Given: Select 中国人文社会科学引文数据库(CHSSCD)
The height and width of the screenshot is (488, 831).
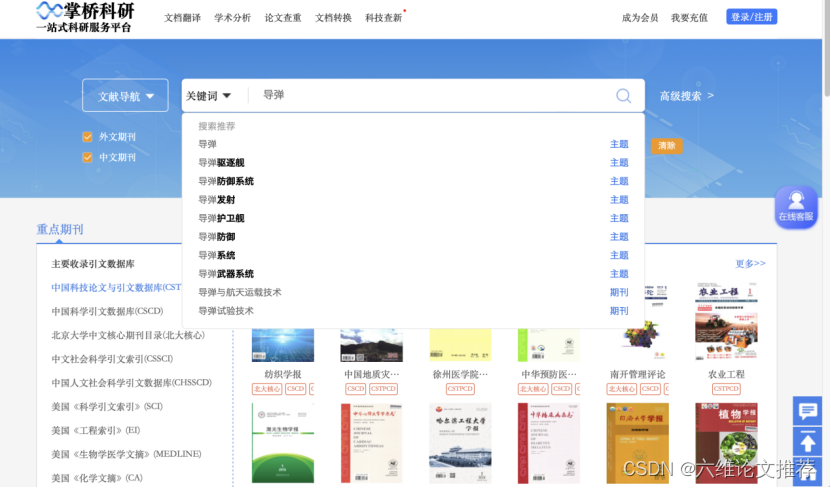Looking at the screenshot, I should pyautogui.click(x=131, y=383).
